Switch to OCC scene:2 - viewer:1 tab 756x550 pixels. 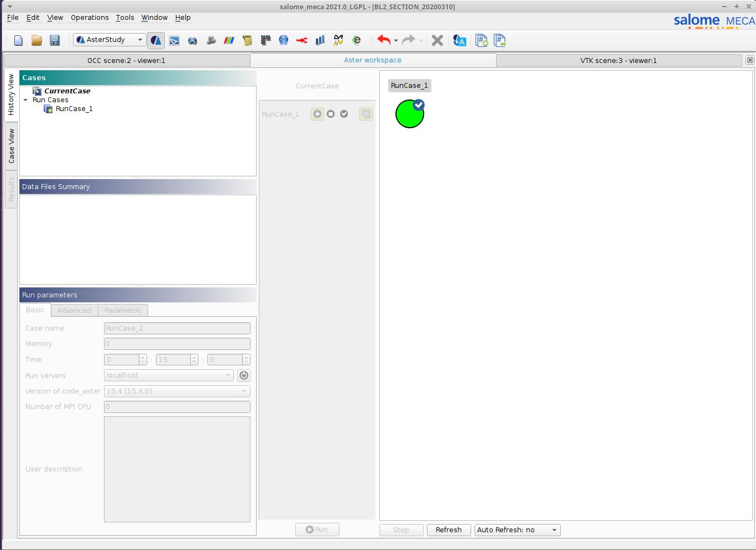pyautogui.click(x=127, y=60)
